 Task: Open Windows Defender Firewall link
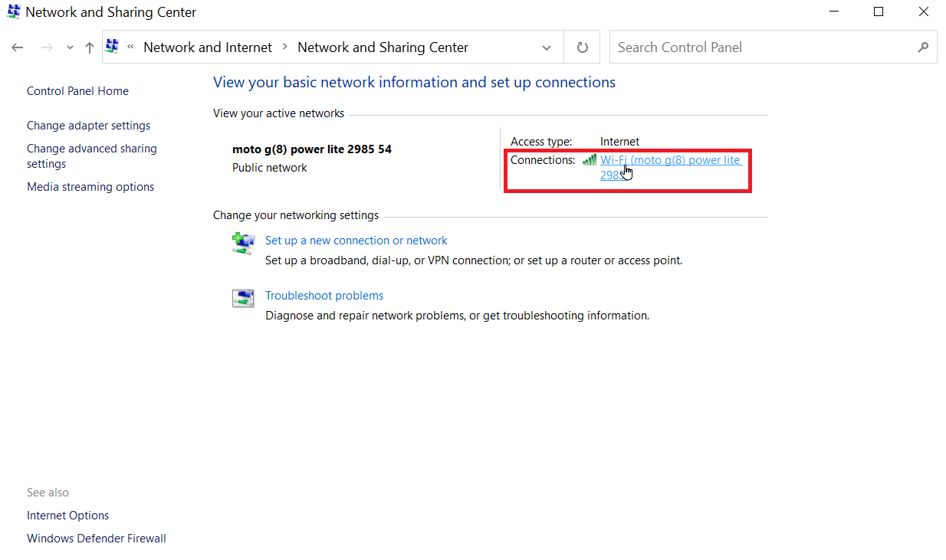tap(97, 539)
